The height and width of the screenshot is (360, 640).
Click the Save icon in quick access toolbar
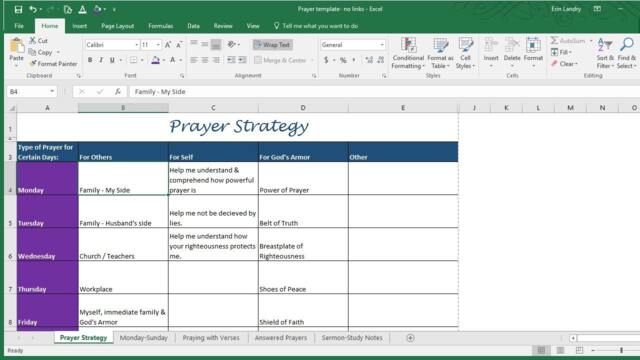[x=18, y=9]
